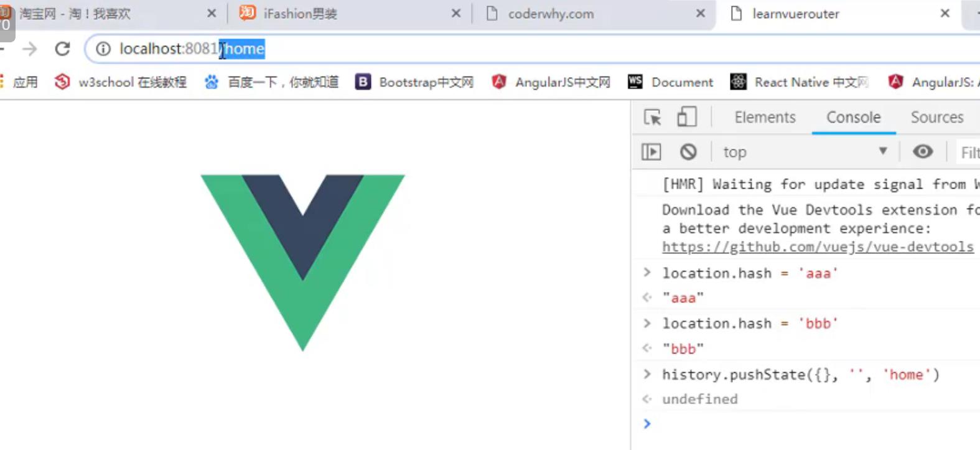The image size is (980, 450).
Task: Open the React Native 中文网 bookmark
Action: click(x=800, y=82)
